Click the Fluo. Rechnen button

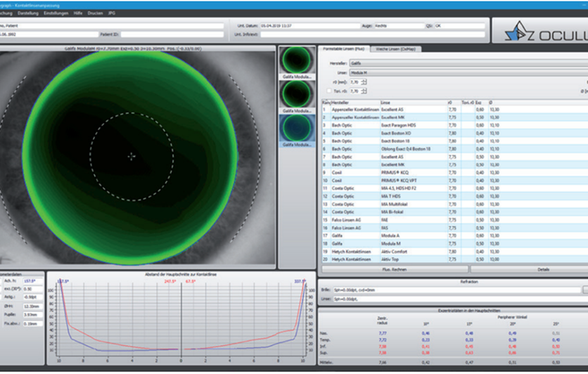tap(395, 269)
